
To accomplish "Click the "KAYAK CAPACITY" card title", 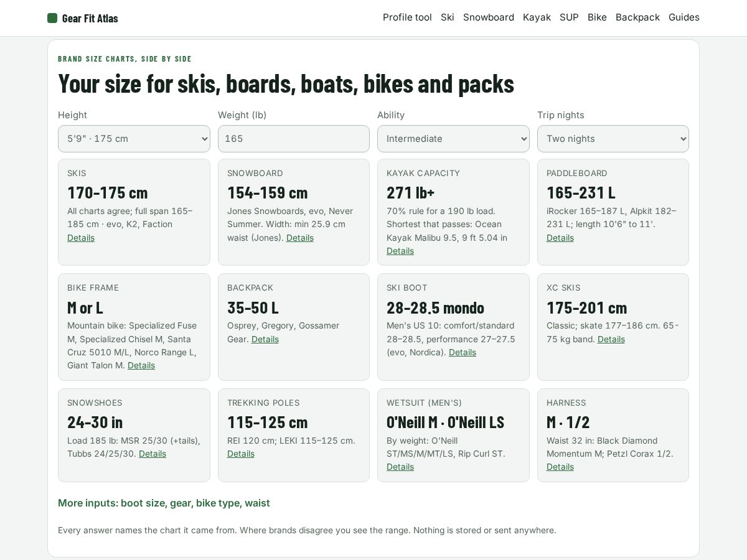I will (423, 173).
